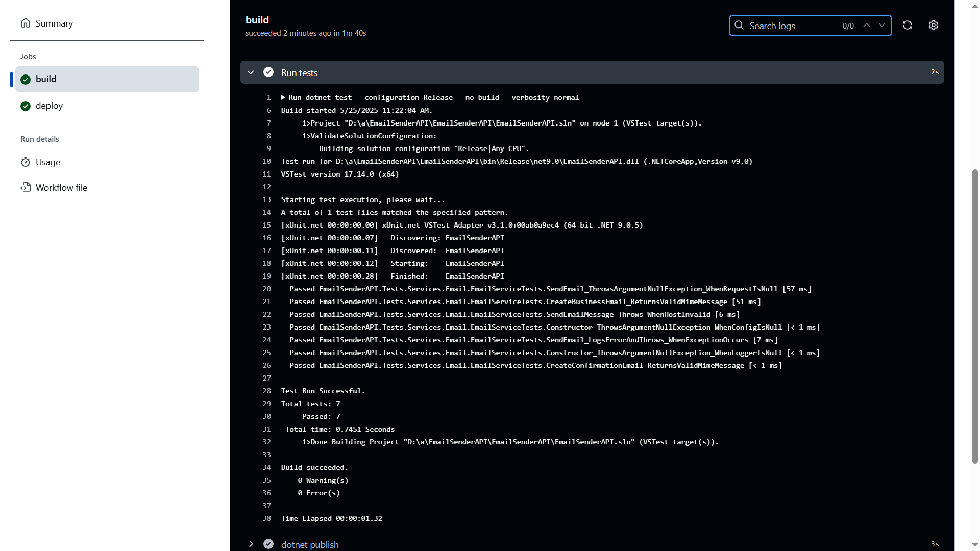Viewport: 980px width, 551px height.
Task: Click log line number 28
Action: point(267,391)
